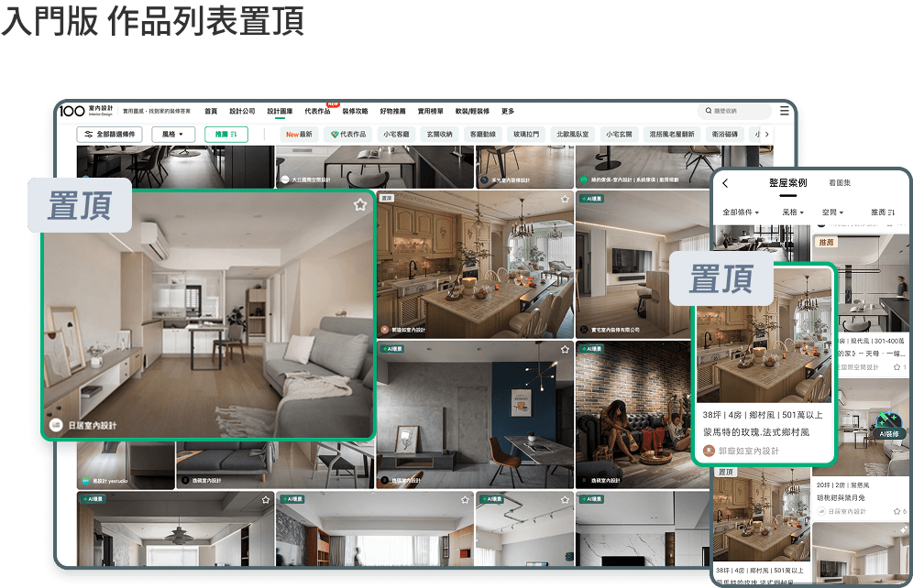Select the 玄關收納 tag

(x=440, y=135)
